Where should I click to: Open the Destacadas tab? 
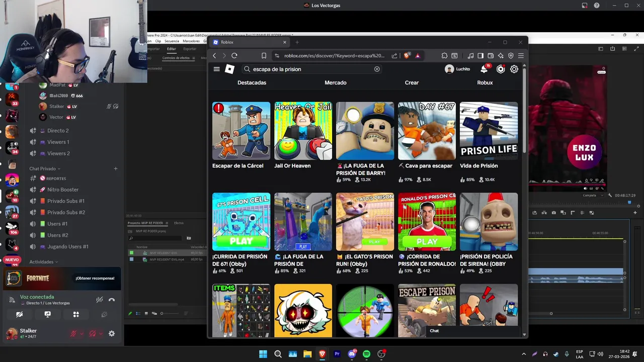(252, 82)
